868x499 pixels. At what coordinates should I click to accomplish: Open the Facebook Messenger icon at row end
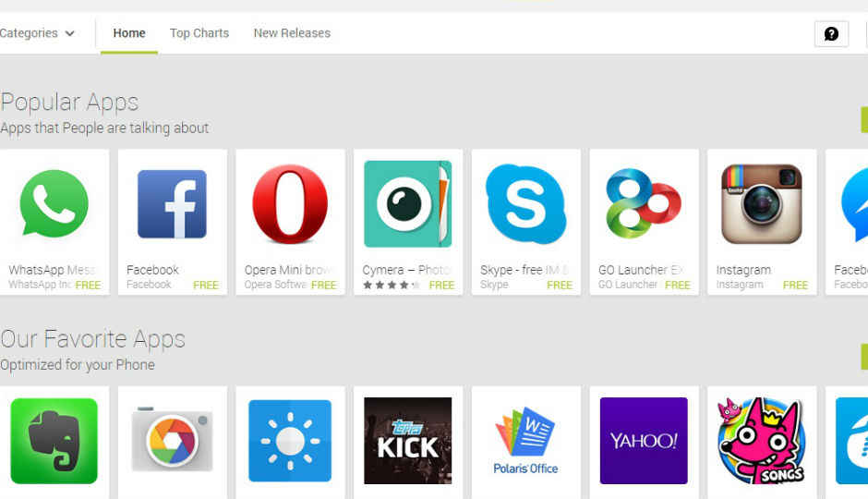[x=854, y=205]
